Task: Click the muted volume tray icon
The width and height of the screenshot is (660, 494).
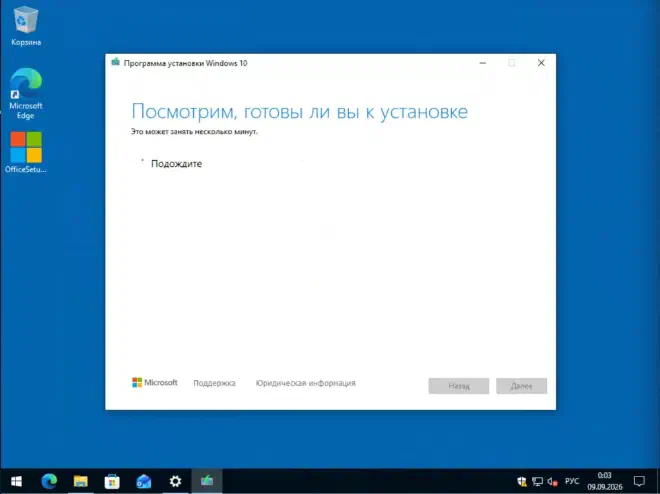Action: pyautogui.click(x=552, y=481)
